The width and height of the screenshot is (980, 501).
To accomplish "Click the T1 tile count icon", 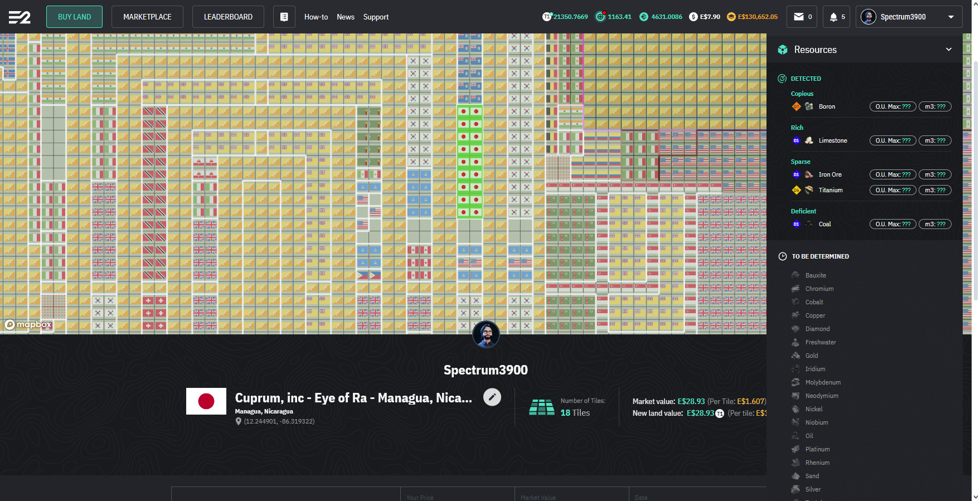I will [x=547, y=17].
